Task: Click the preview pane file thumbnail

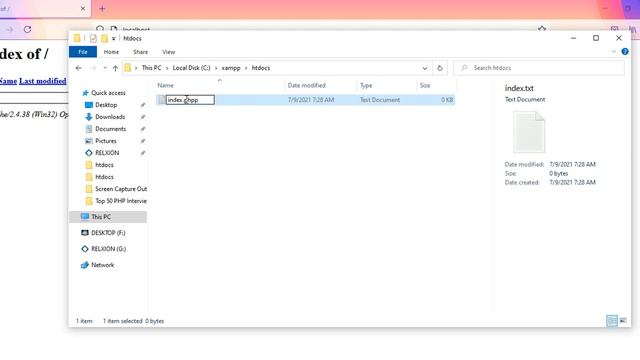Action: [x=529, y=132]
